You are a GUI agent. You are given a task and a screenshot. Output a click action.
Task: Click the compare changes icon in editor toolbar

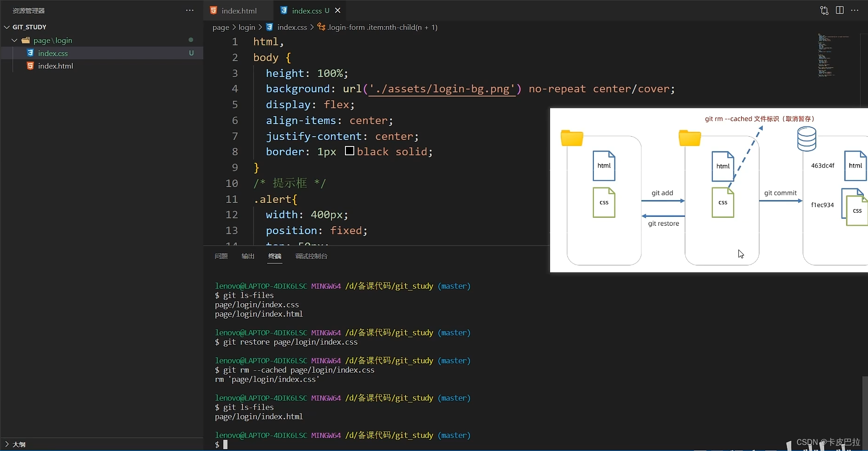(x=824, y=10)
